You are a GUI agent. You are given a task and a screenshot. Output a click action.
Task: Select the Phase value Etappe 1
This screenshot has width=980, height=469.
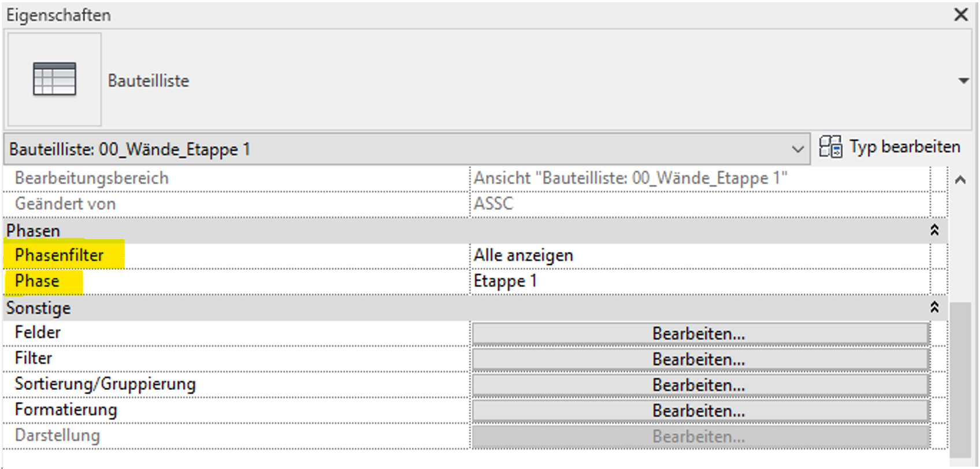[506, 281]
